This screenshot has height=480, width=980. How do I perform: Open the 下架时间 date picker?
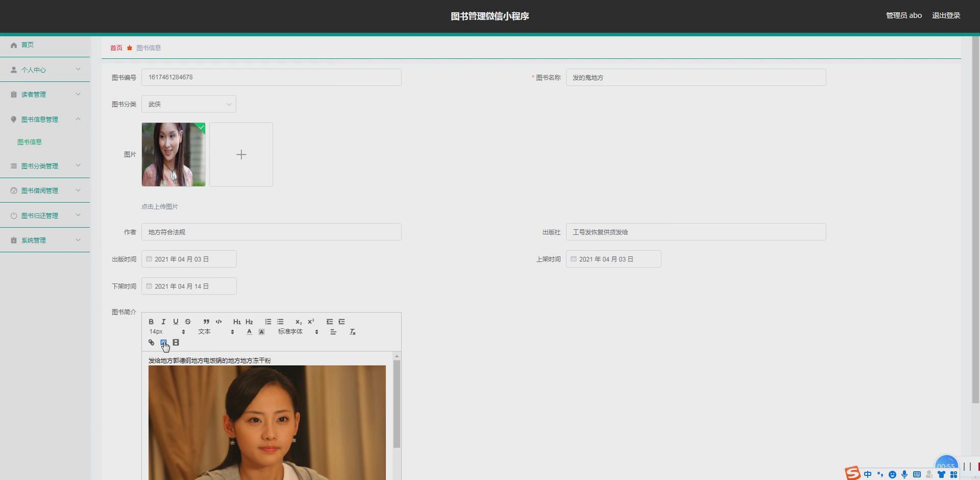(x=189, y=286)
